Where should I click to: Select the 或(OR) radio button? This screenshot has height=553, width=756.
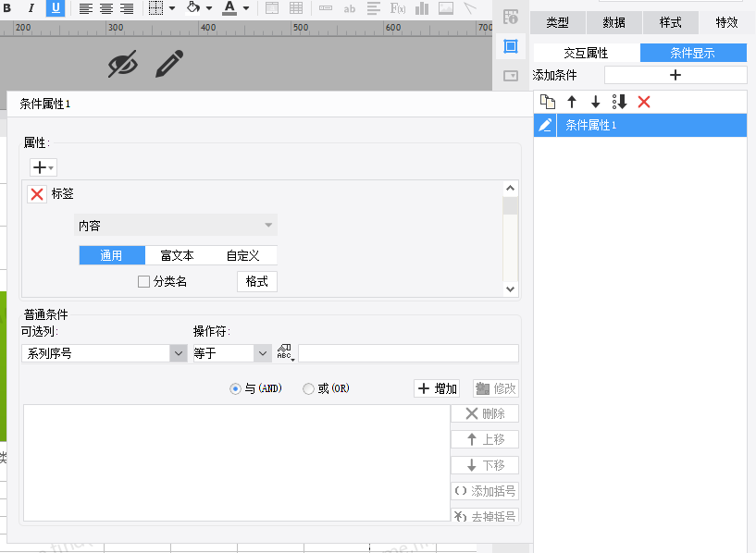pos(308,388)
